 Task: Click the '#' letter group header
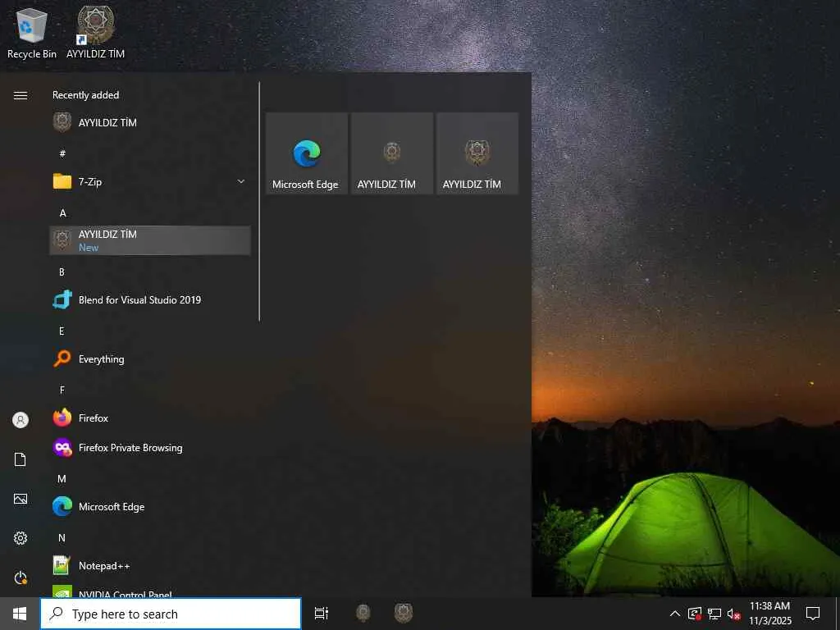[62, 153]
